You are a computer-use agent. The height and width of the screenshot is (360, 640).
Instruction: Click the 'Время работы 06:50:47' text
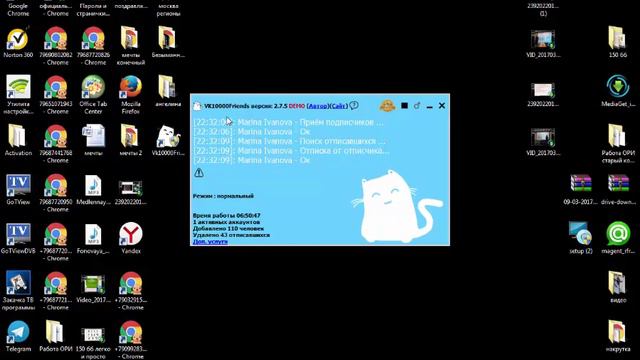tap(227, 215)
